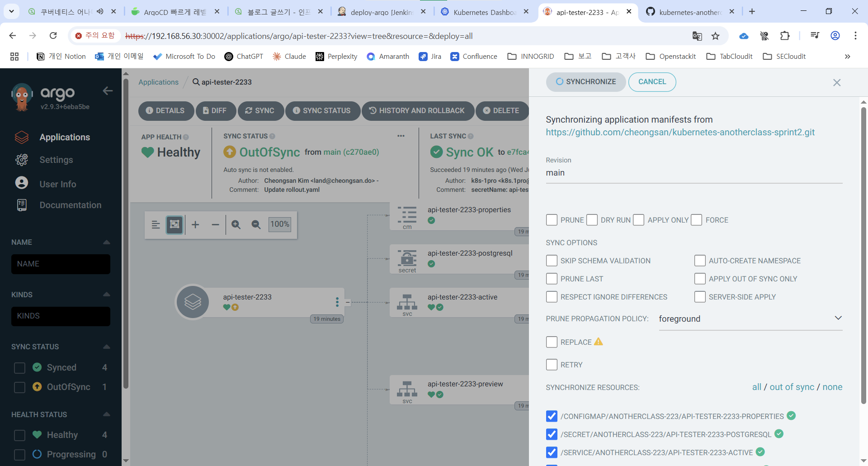Collapse children of api-tester-2233 node
Image resolution: width=868 pixels, height=466 pixels.
(x=348, y=302)
